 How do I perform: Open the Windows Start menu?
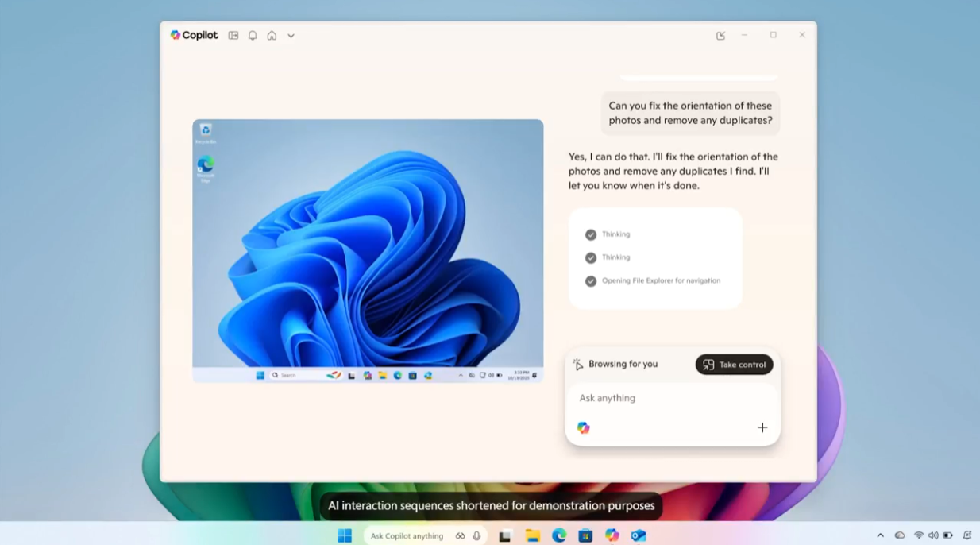[345, 536]
